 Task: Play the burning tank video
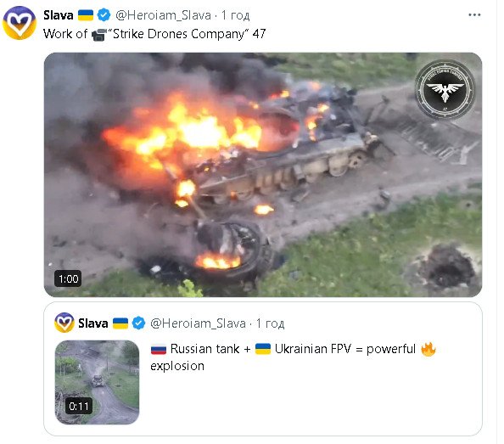(x=263, y=175)
